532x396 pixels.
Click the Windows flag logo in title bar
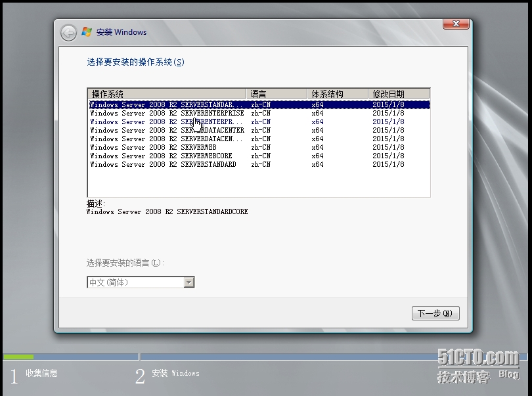pos(87,32)
